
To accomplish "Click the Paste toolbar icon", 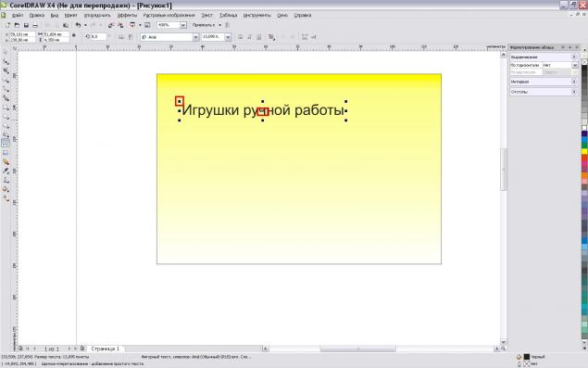I will [66, 25].
